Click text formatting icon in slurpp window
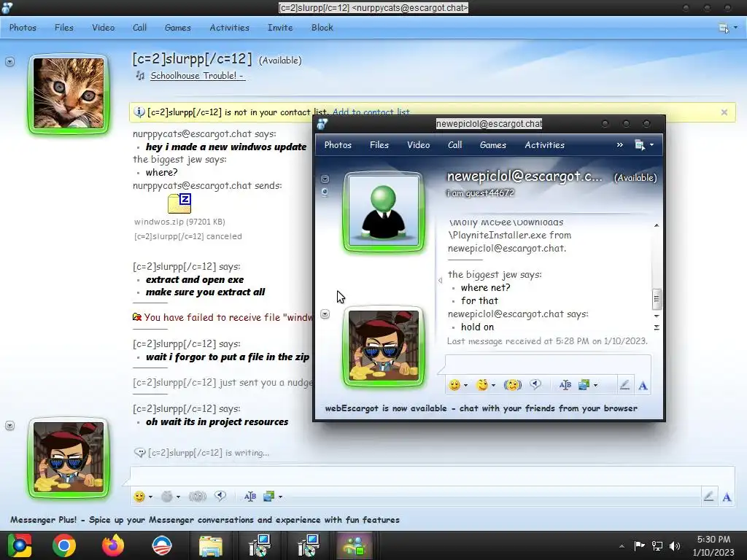 [250, 497]
